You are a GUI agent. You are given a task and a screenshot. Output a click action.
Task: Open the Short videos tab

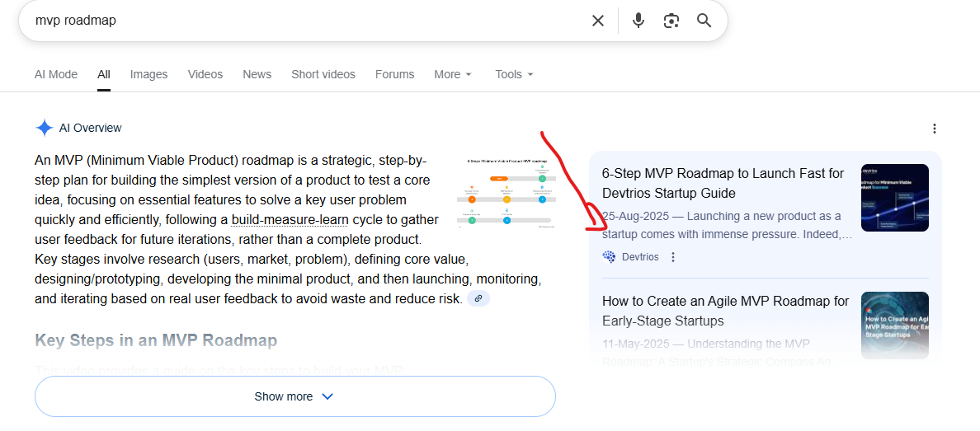323,74
